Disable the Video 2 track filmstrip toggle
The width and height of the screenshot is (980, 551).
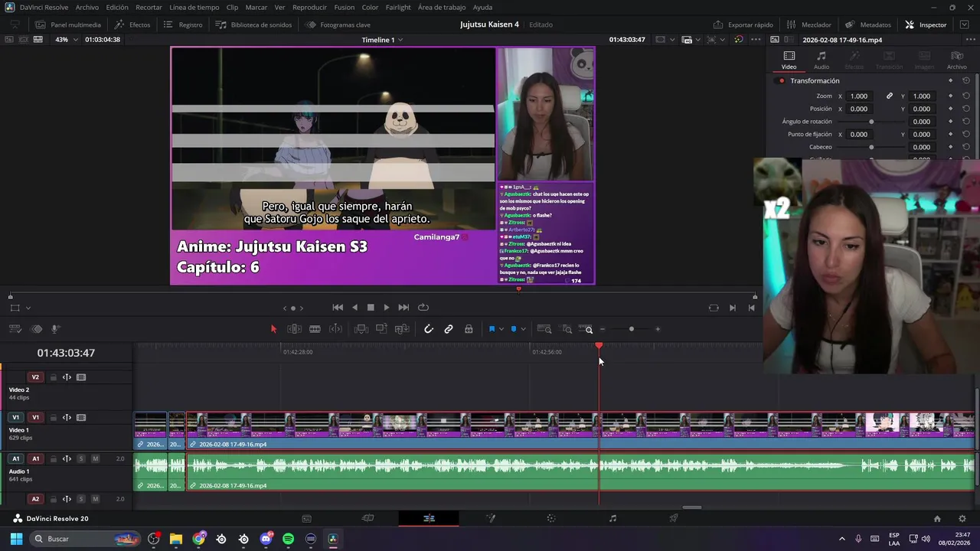[x=81, y=377]
